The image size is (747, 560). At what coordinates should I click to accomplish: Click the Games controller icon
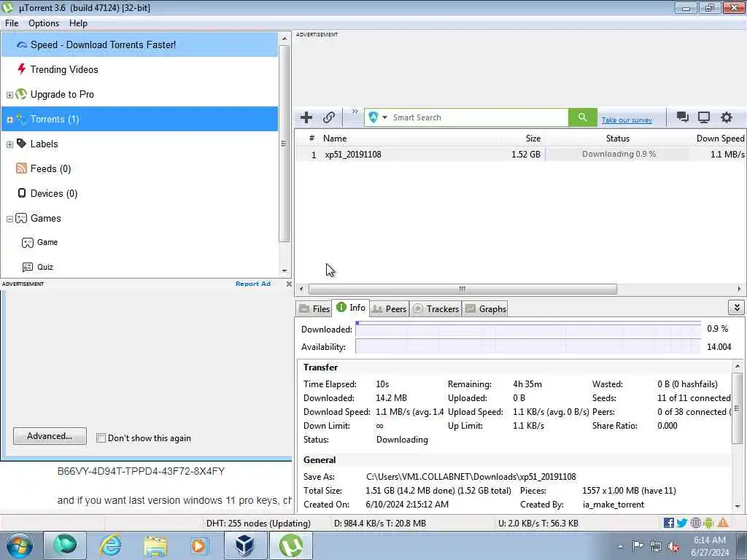(21, 218)
